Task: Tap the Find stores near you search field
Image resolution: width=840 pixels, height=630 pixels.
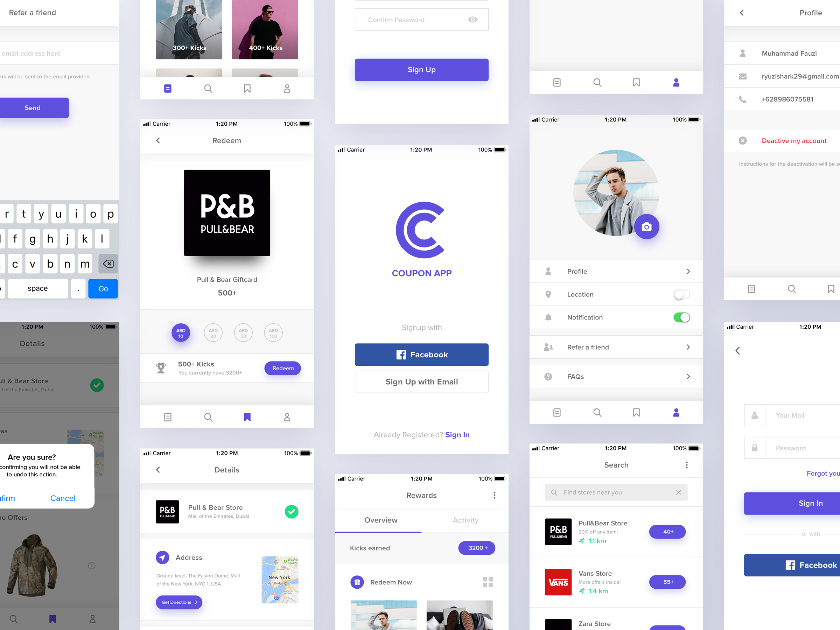Action: tap(615, 492)
